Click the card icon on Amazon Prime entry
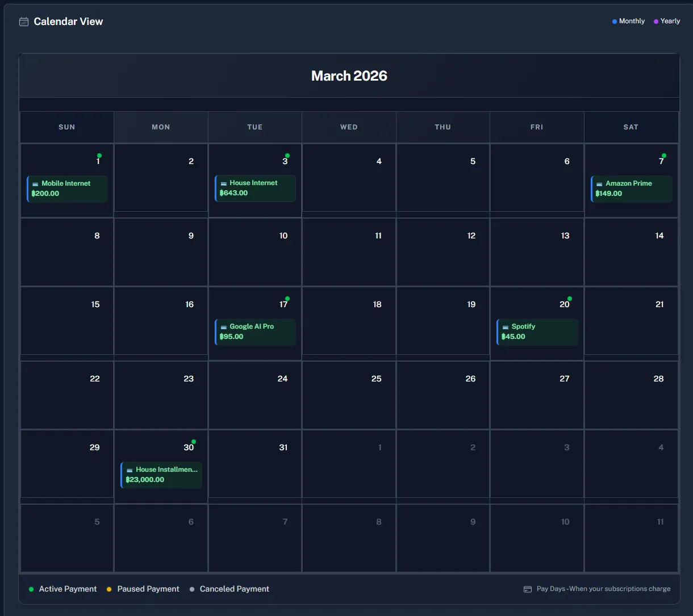693x616 pixels. point(599,184)
